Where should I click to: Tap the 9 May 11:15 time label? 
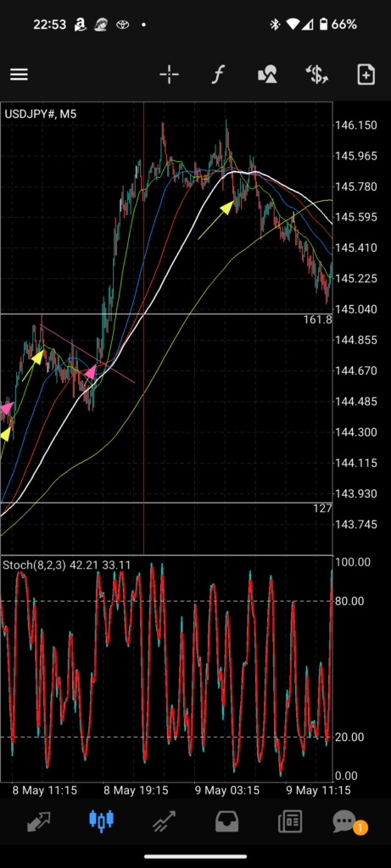(318, 790)
